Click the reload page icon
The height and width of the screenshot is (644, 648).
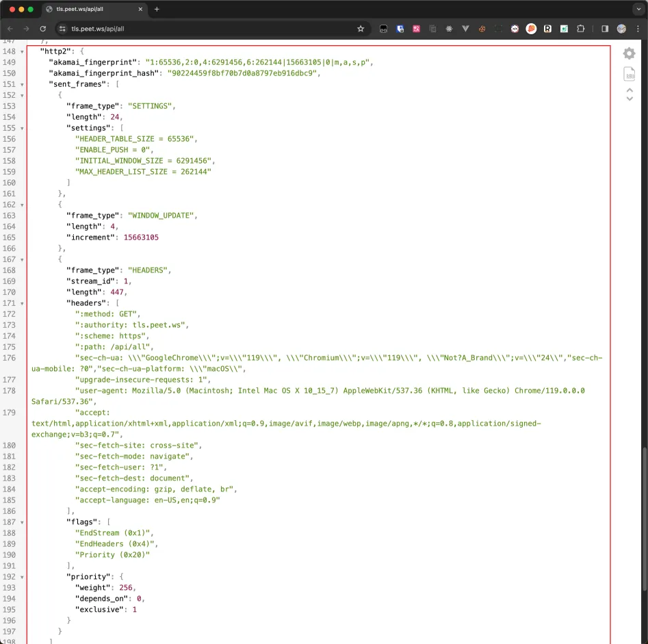(x=43, y=29)
